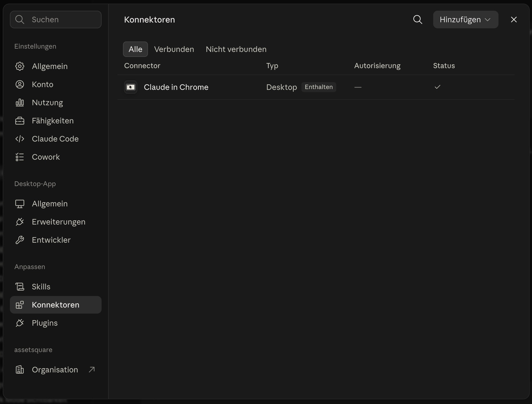This screenshot has height=404, width=532.
Task: Click the Typ column header
Action: click(x=272, y=66)
